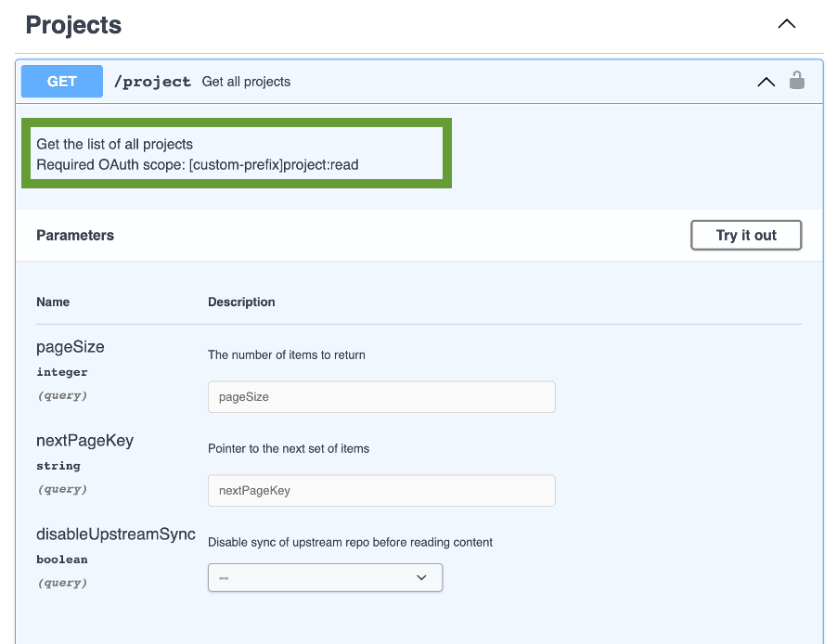
Task: Click the pageSize parameter name
Action: tap(70, 346)
